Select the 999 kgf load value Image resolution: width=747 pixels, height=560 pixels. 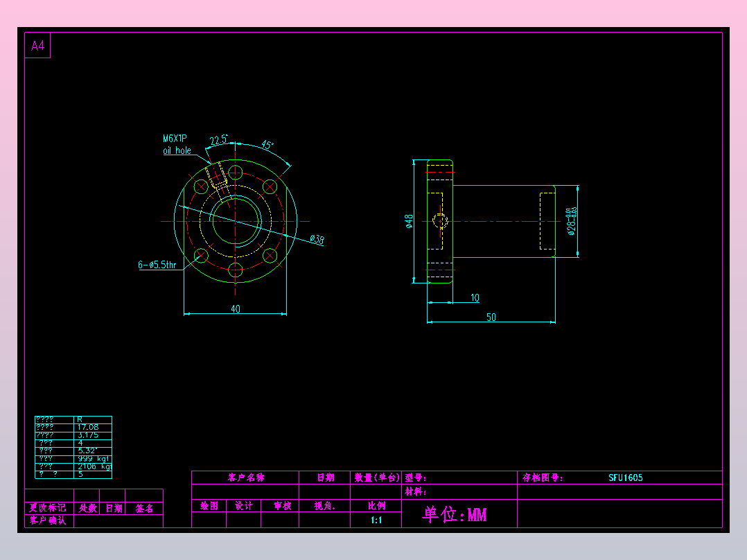(94, 459)
